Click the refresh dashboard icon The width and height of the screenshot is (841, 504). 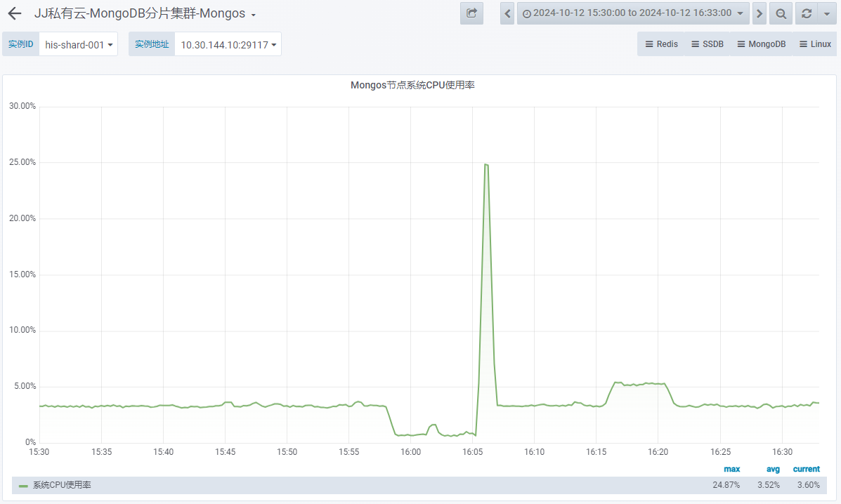tap(806, 13)
